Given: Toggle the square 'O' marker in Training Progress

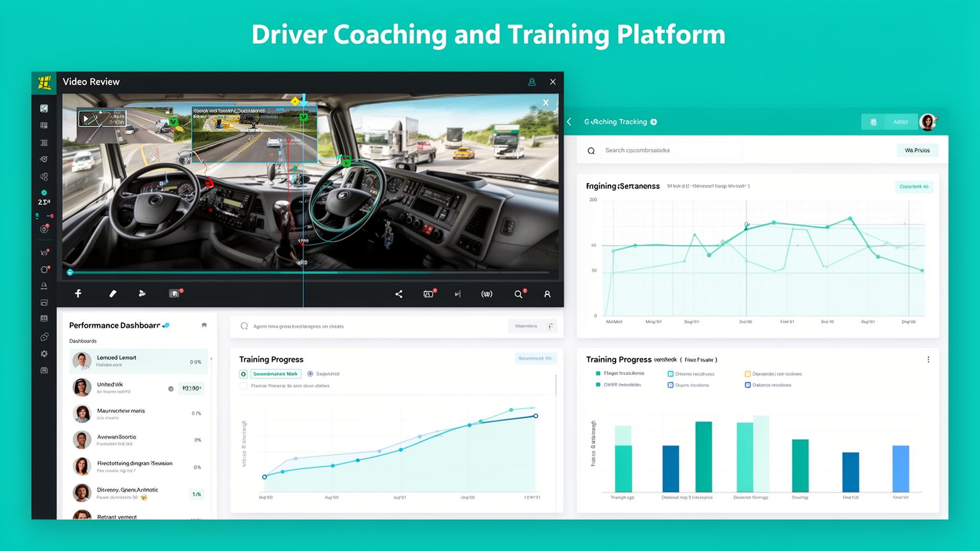Looking at the screenshot, I should (243, 374).
